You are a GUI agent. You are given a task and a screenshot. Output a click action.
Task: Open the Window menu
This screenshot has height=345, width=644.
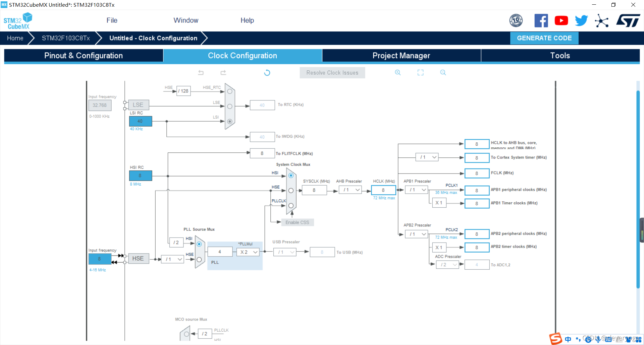click(186, 20)
